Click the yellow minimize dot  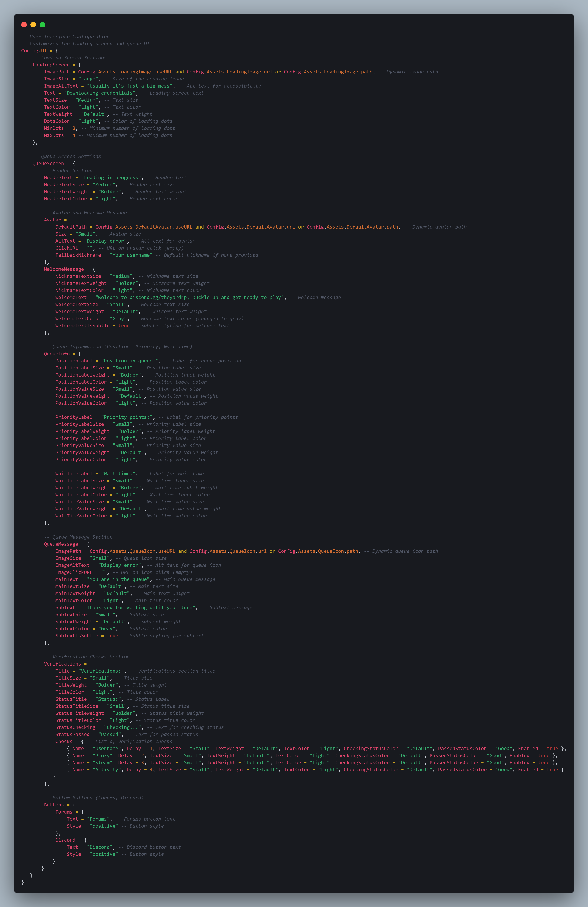coord(33,25)
